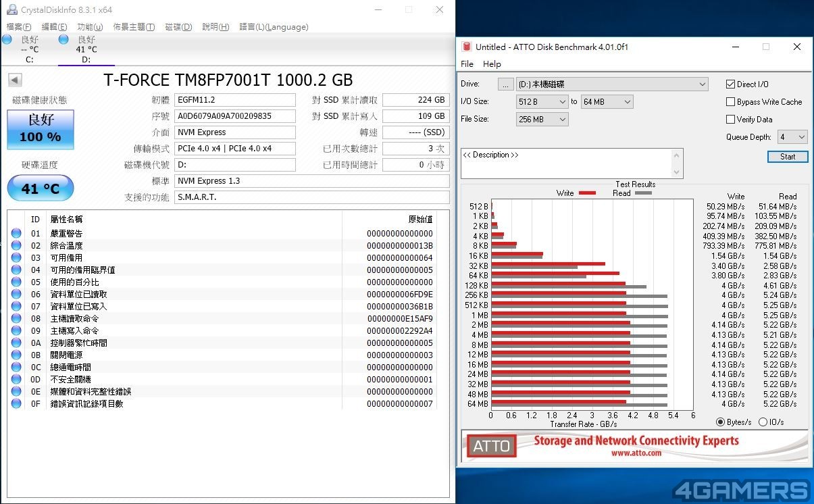Screen dimensions: 814x504
Task: Click into the Description text box
Action: coord(566,163)
